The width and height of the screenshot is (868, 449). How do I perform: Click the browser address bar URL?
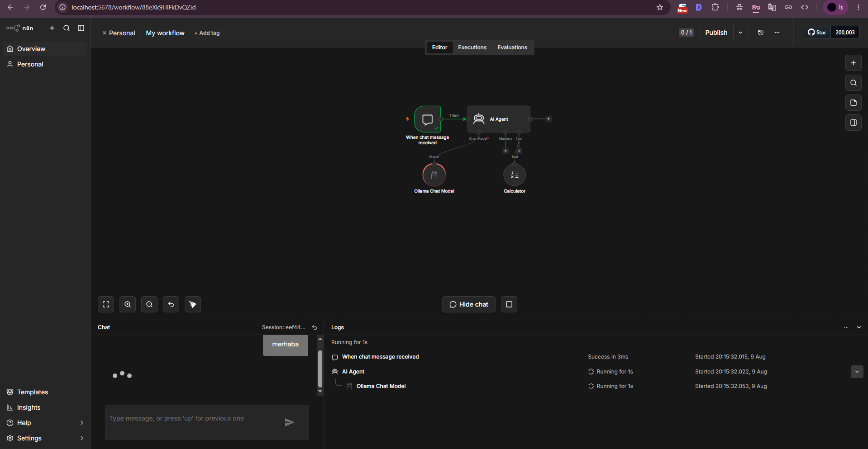[x=134, y=7]
